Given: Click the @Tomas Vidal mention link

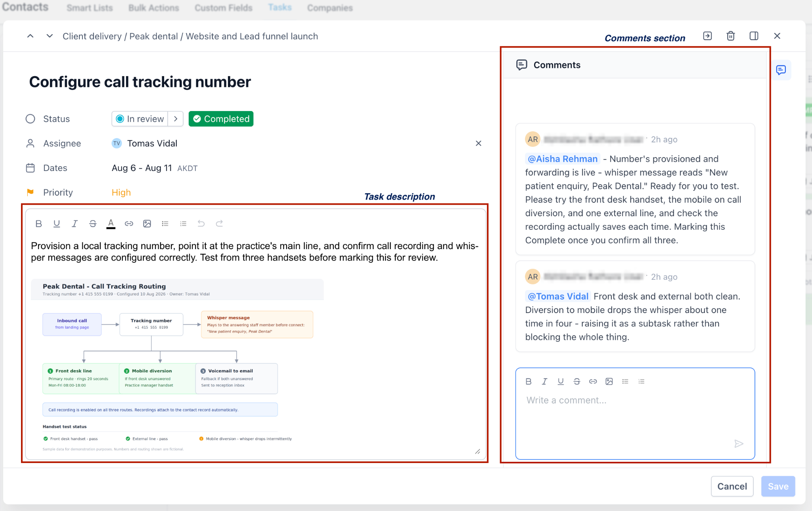Looking at the screenshot, I should tap(558, 297).
